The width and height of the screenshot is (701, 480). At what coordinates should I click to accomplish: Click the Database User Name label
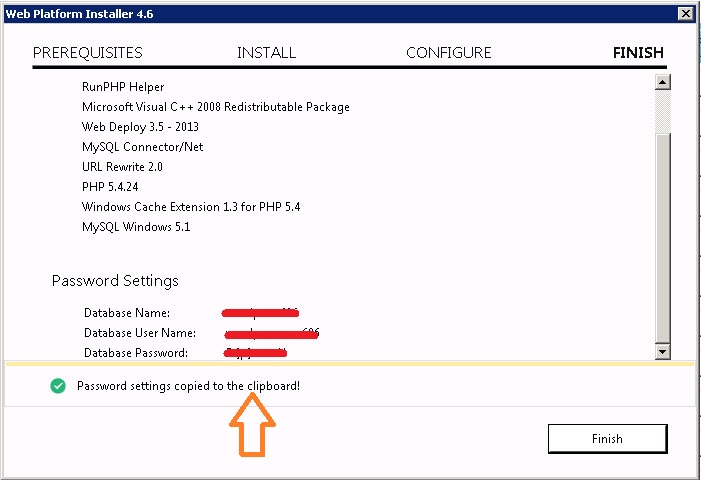[x=140, y=333]
